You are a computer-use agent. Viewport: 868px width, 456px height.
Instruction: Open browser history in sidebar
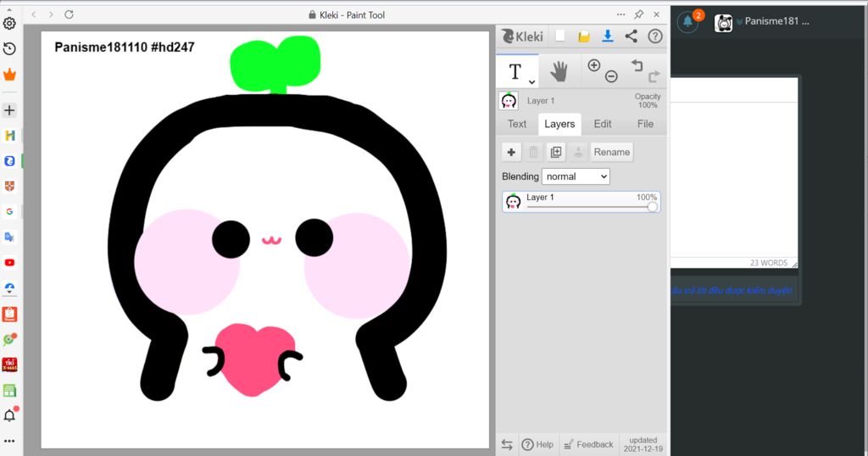9,48
